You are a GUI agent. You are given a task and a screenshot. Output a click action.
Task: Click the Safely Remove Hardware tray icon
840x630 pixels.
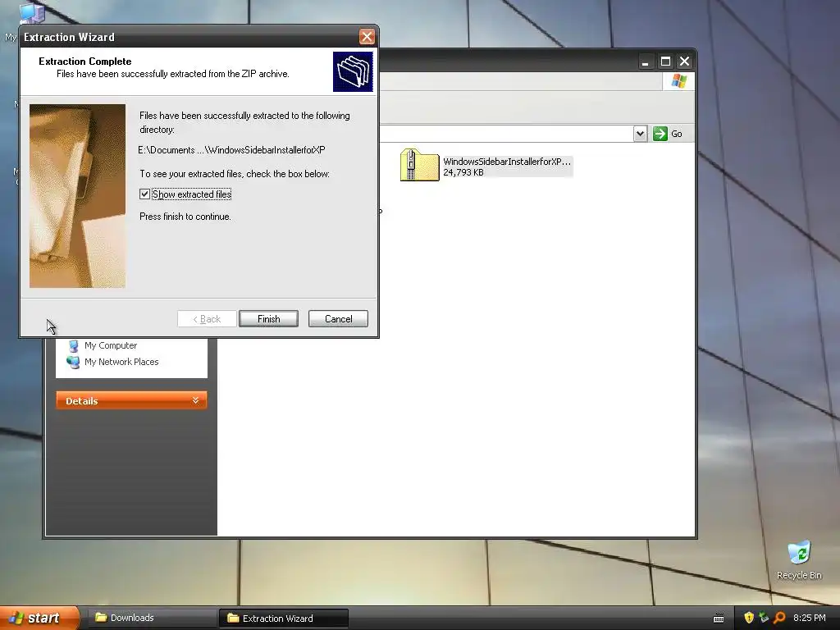coord(764,618)
